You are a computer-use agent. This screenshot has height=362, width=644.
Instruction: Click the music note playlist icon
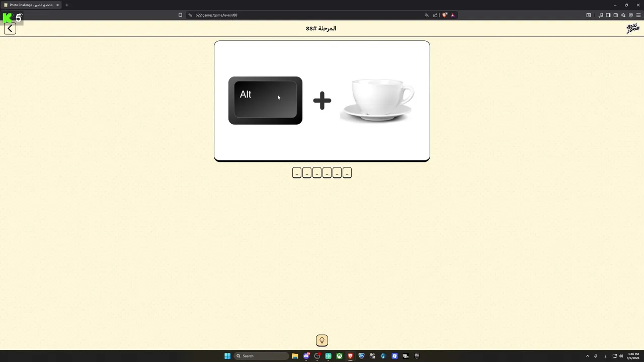click(601, 15)
